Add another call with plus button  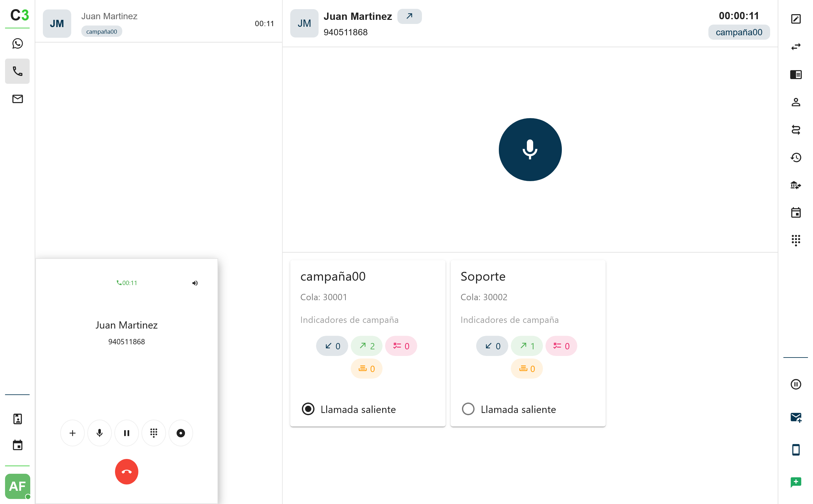point(72,433)
